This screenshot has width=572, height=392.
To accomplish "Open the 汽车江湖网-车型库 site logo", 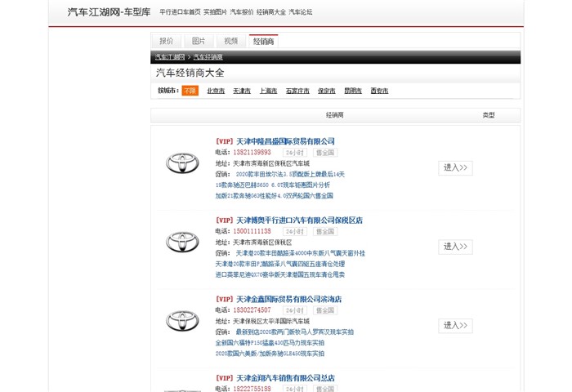I will [x=109, y=12].
